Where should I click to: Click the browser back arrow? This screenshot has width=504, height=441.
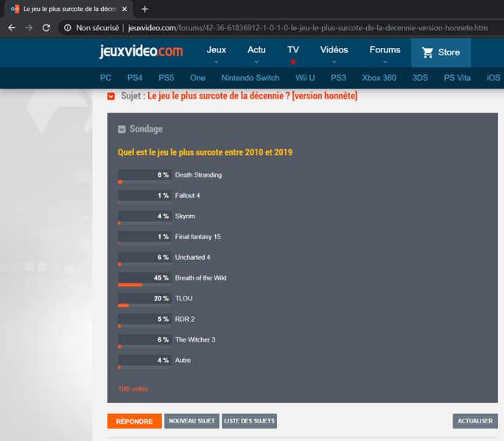(11, 28)
